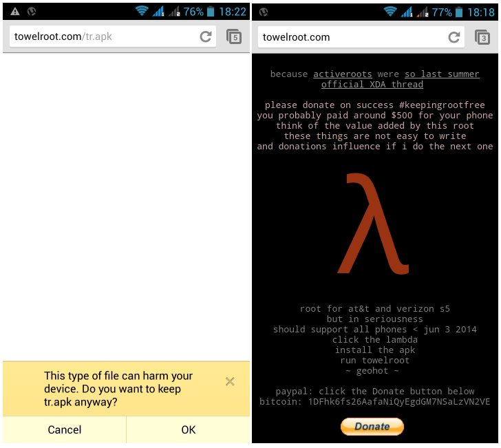Open the activeroots link

[x=343, y=74]
